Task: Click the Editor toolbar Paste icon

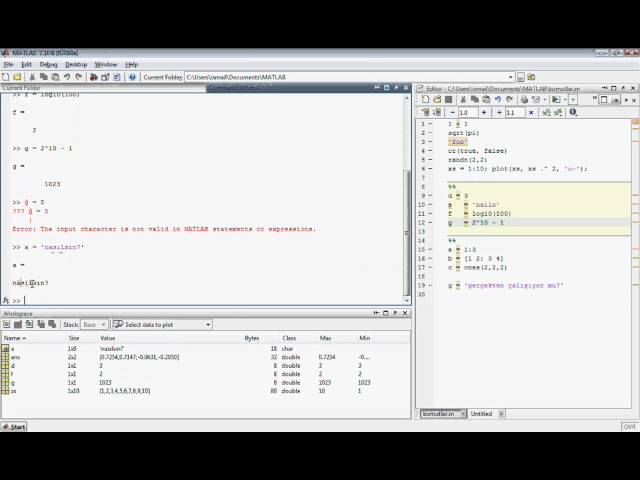Action: (x=486, y=99)
